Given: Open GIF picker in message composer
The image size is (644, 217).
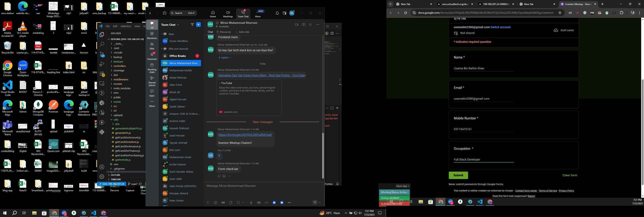Looking at the screenshot, I should (223, 203).
